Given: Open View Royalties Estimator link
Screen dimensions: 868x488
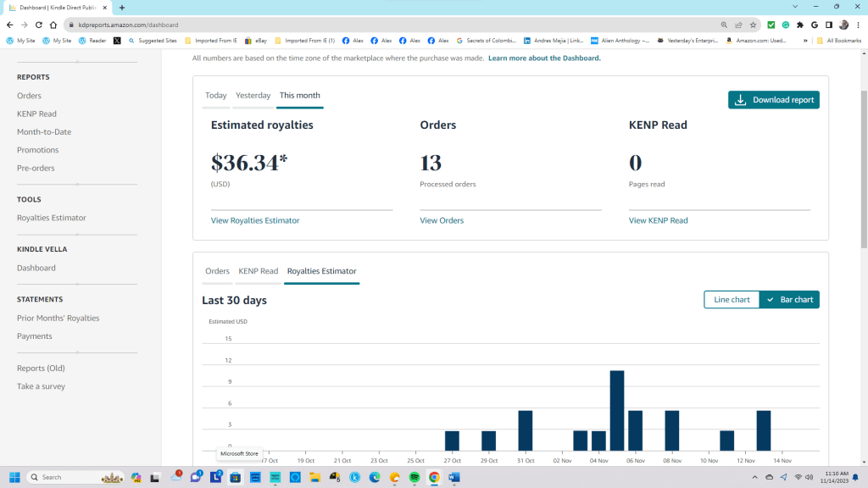Looking at the screenshot, I should [x=255, y=220].
